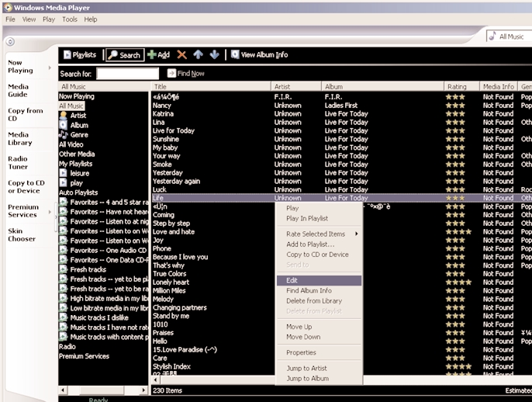
Task: Select Radio in the library tree
Action: [x=67, y=347]
